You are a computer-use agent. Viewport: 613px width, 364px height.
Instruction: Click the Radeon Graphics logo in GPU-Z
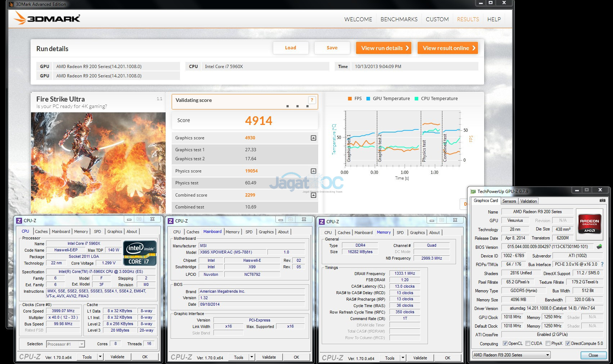[x=589, y=224]
